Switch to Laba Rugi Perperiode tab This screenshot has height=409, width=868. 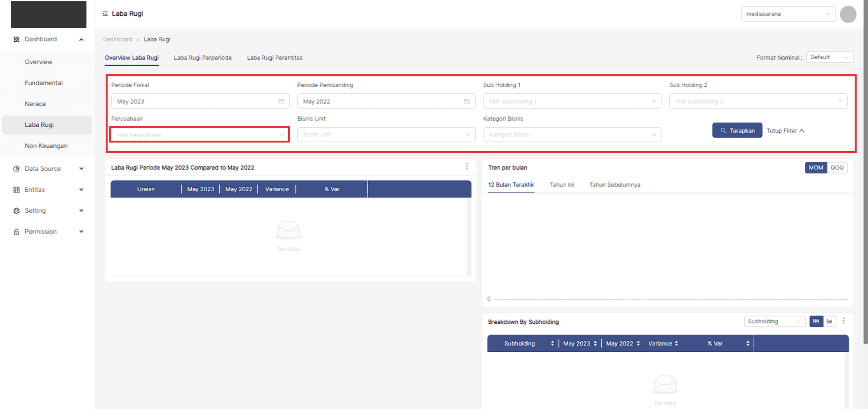(203, 58)
